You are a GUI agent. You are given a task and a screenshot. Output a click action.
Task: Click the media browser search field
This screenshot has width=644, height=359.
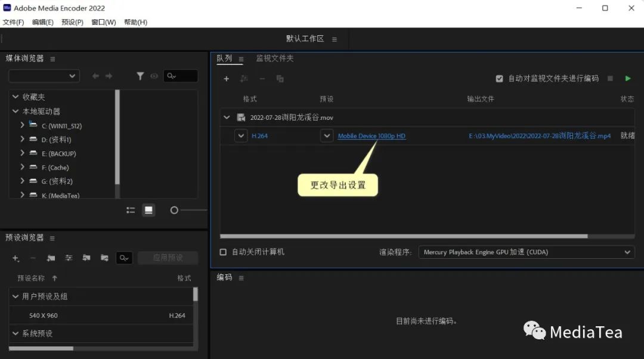[180, 76]
